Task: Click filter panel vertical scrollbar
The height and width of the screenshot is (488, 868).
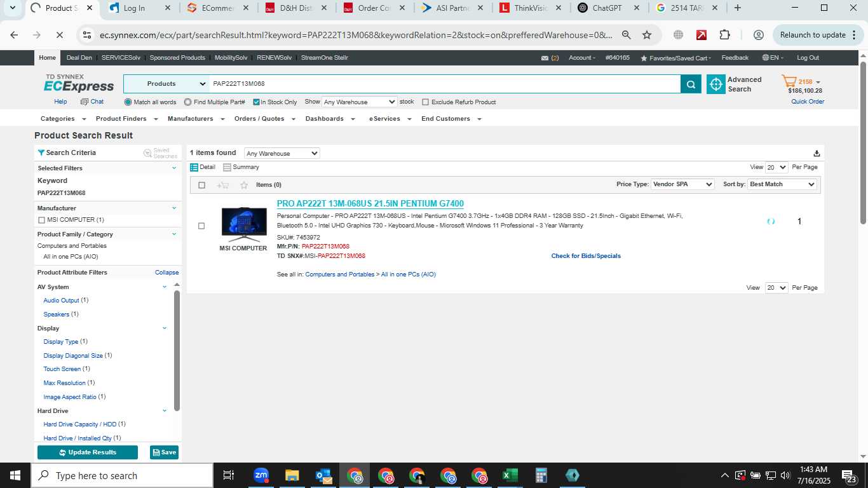Action: point(177,351)
